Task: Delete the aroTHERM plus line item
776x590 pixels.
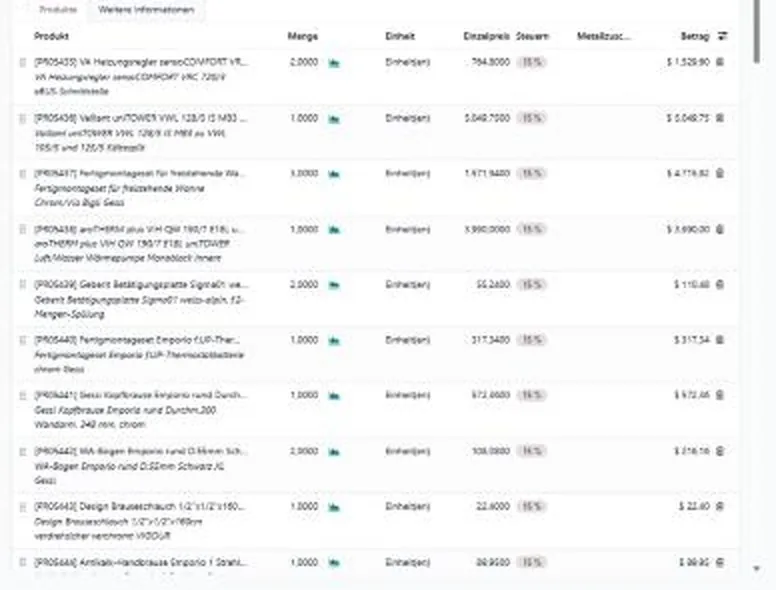Action: pos(720,229)
